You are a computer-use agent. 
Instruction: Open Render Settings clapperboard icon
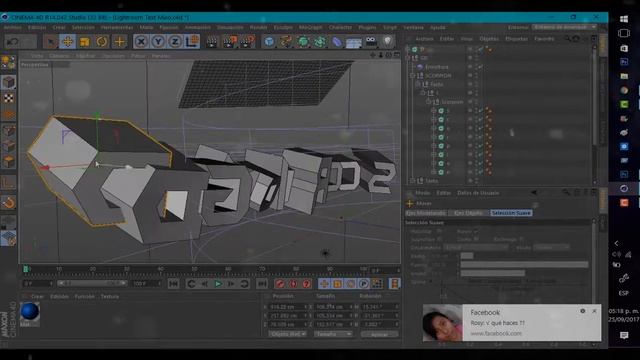247,42
